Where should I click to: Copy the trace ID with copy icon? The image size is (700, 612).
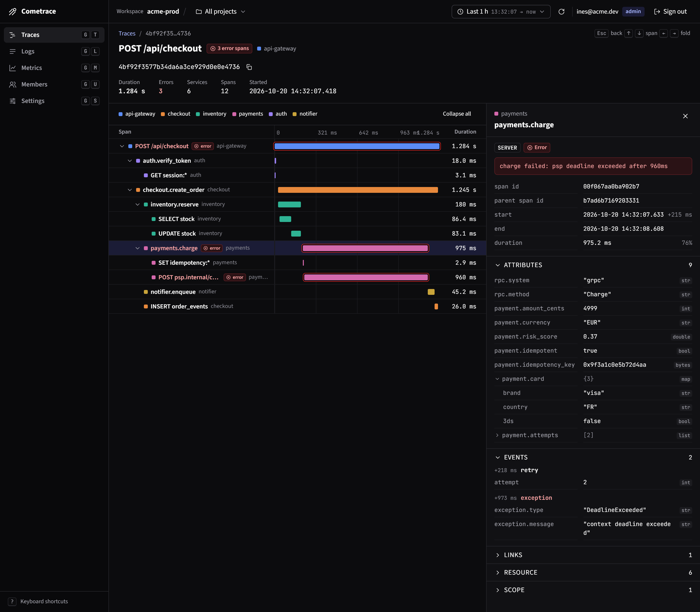[249, 67]
